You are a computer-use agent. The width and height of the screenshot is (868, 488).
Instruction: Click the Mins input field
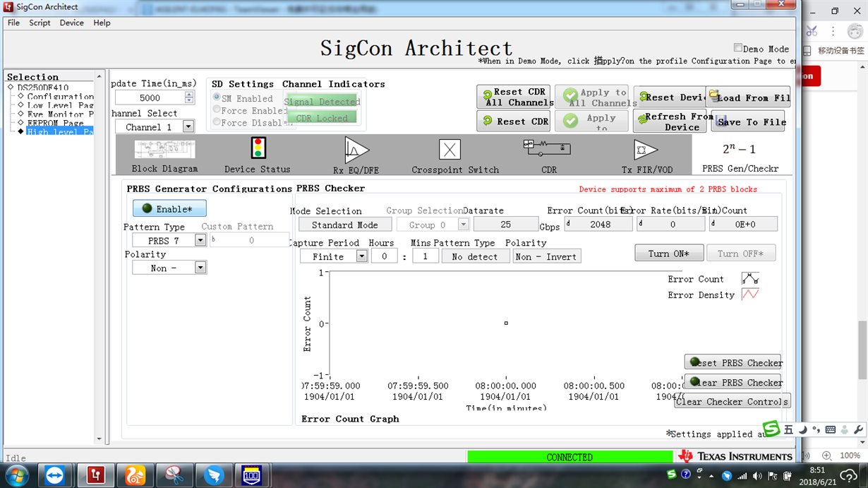click(x=426, y=256)
